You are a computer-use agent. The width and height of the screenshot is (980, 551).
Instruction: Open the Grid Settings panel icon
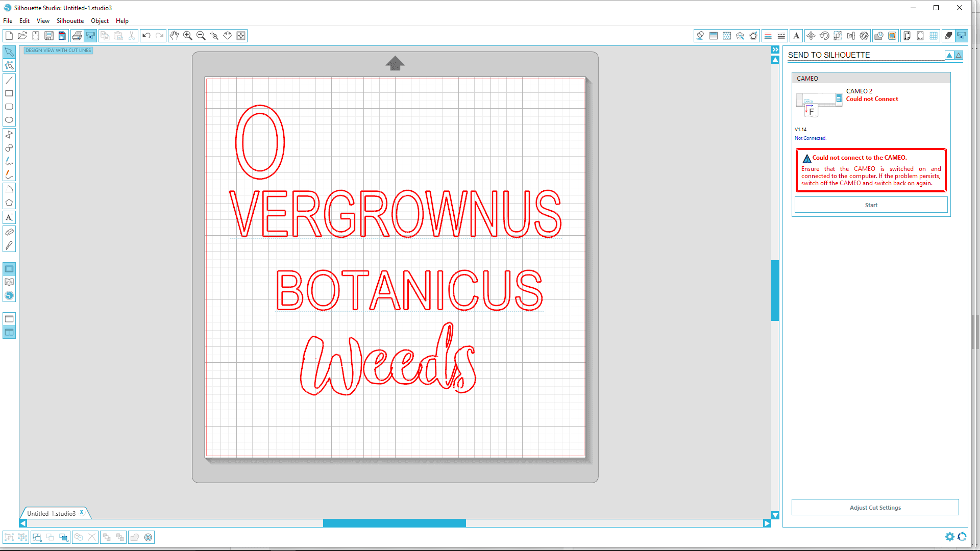click(934, 36)
